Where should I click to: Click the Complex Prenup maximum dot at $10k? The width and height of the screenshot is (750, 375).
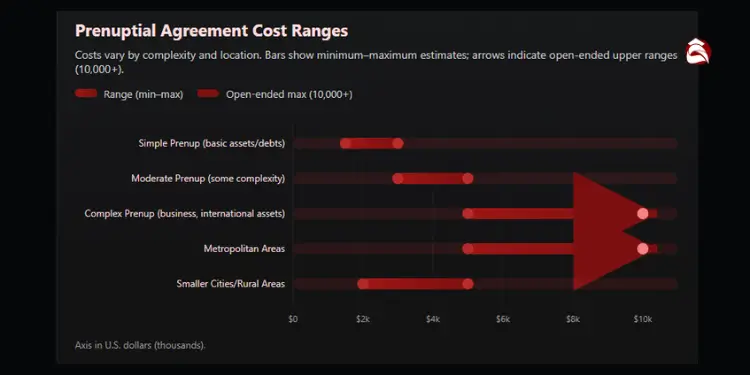[643, 214]
